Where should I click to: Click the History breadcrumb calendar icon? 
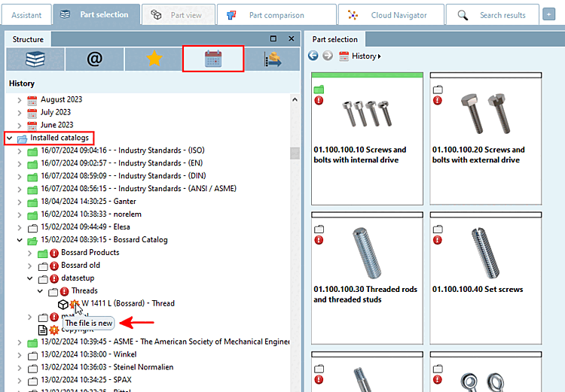(x=344, y=56)
